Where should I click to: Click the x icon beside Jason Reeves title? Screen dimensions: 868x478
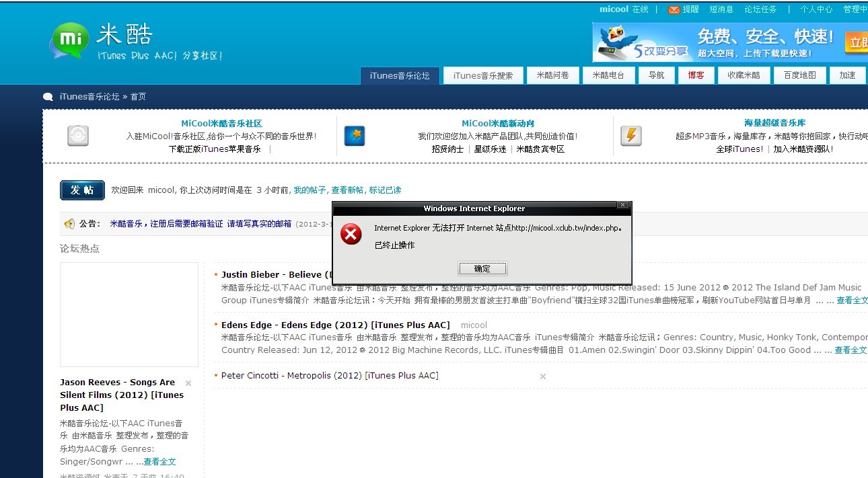pos(188,383)
